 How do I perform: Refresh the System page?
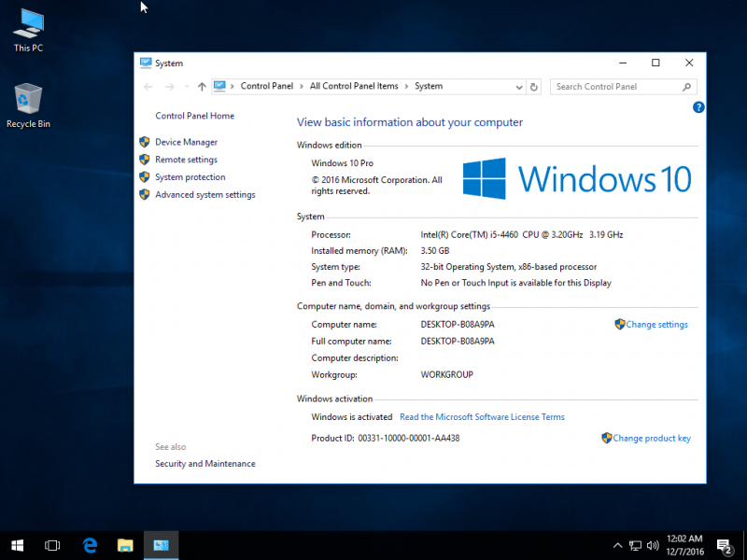click(x=534, y=87)
